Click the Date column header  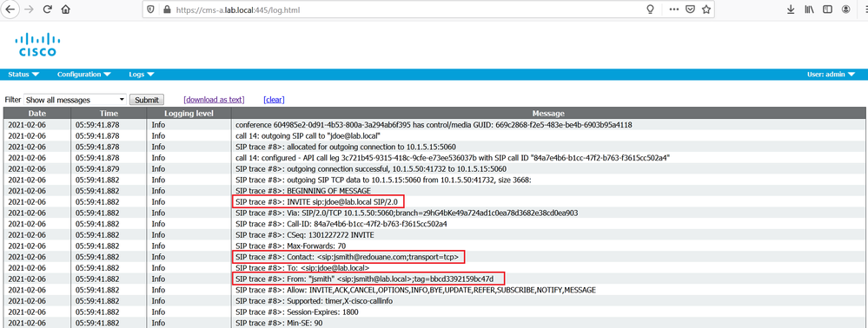click(37, 114)
